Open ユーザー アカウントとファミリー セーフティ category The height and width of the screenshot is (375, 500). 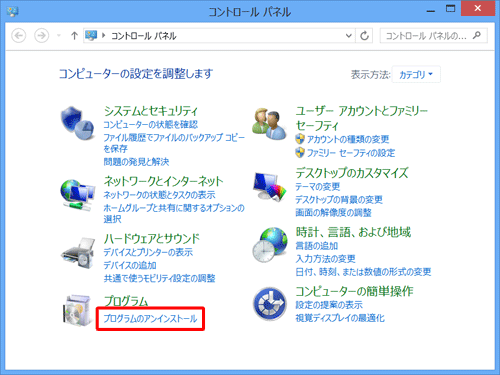[x=361, y=118]
